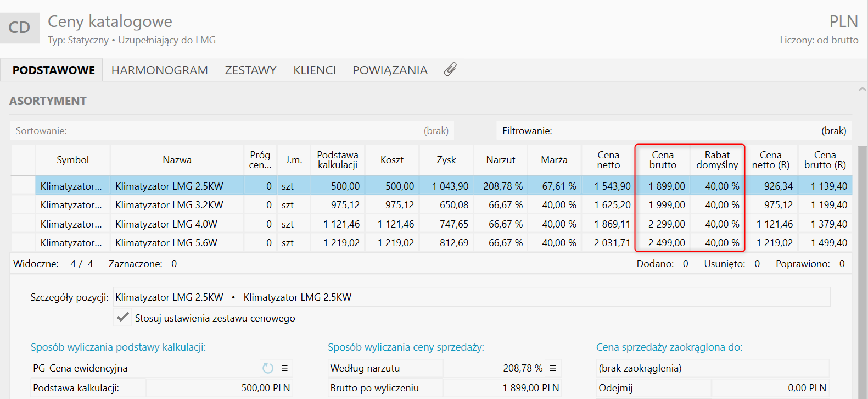Click Cena brutto cell 1 999,00

[x=663, y=205]
